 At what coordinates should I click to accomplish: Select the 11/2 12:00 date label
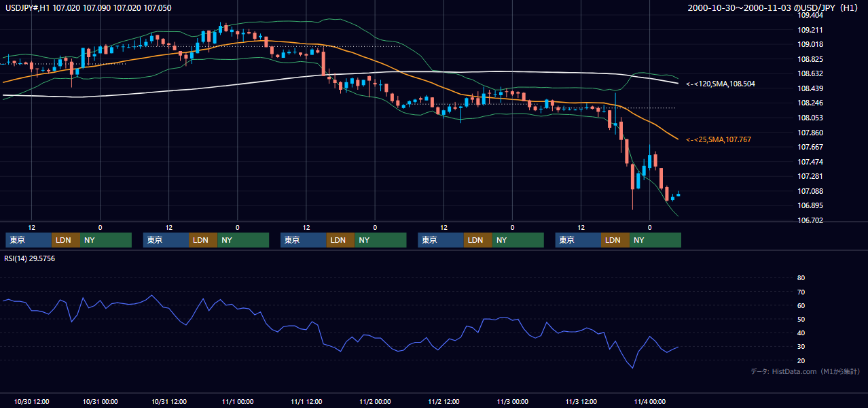(444, 401)
